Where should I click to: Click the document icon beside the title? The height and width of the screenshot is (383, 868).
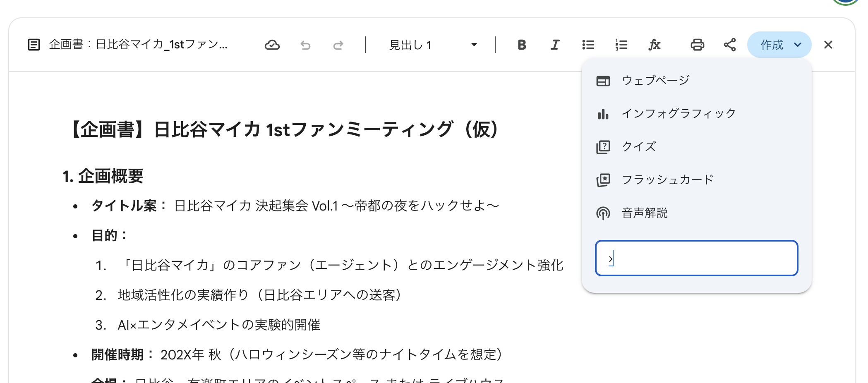(34, 45)
